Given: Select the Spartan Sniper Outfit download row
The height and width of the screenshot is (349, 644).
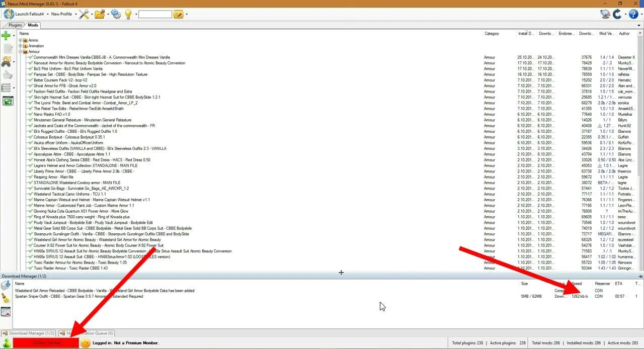Looking at the screenshot, I should point(327,296).
